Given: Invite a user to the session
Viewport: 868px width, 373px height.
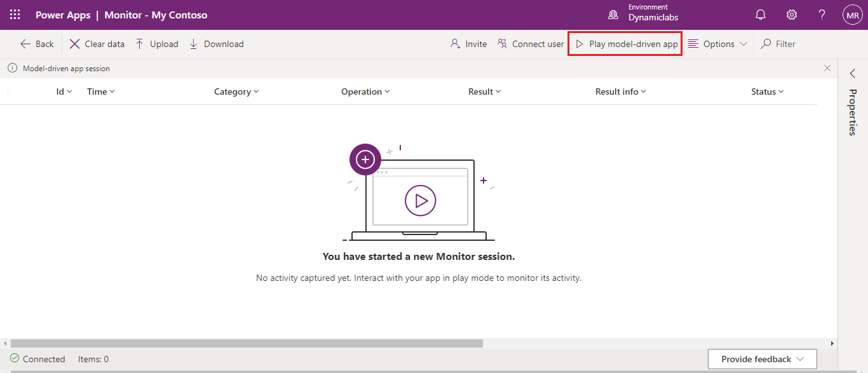Looking at the screenshot, I should coord(468,44).
